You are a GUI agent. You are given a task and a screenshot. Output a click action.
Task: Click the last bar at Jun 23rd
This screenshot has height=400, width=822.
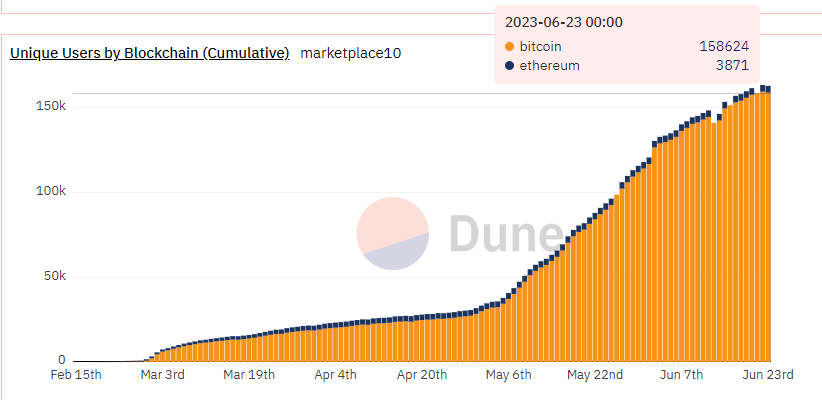coord(768,224)
